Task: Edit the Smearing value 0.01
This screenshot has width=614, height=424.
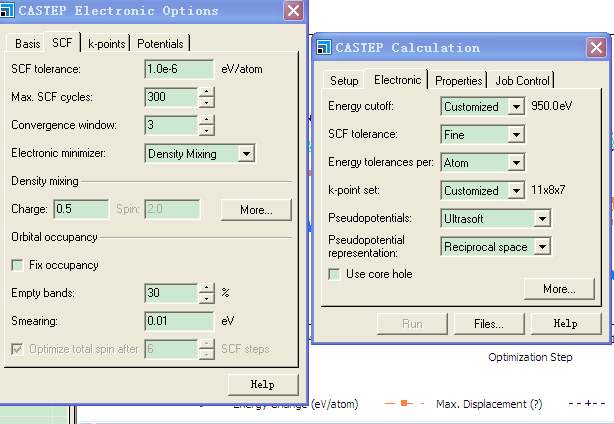Action: pos(179,321)
